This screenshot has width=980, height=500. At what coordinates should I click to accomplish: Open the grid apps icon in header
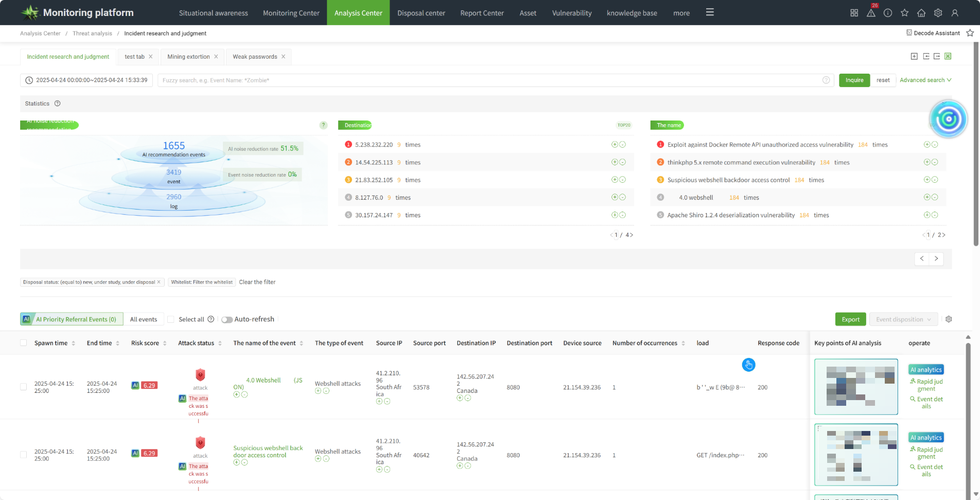tap(854, 13)
